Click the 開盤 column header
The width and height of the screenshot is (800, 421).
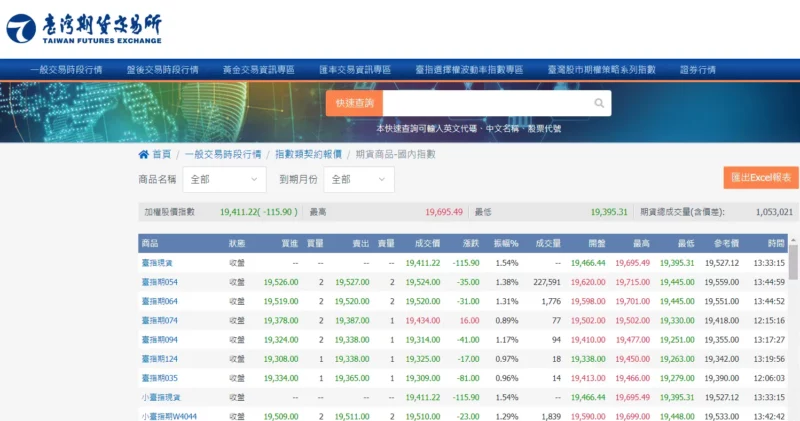tap(597, 243)
